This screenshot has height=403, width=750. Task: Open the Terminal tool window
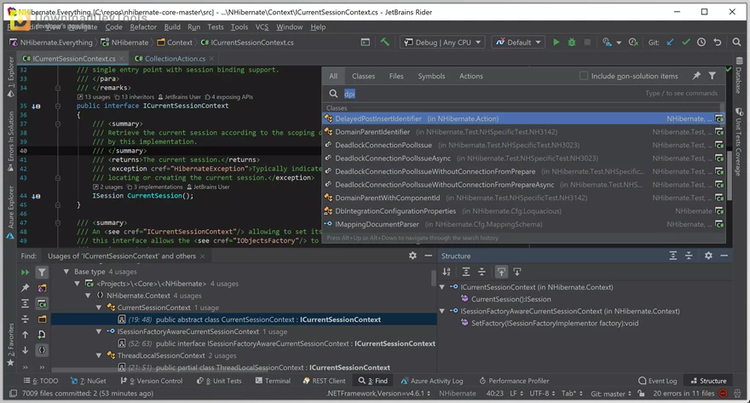coord(273,381)
